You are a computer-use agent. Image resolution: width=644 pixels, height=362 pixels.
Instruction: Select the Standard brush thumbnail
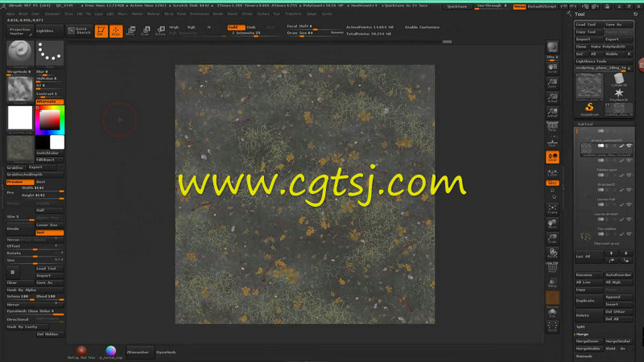pos(20,53)
